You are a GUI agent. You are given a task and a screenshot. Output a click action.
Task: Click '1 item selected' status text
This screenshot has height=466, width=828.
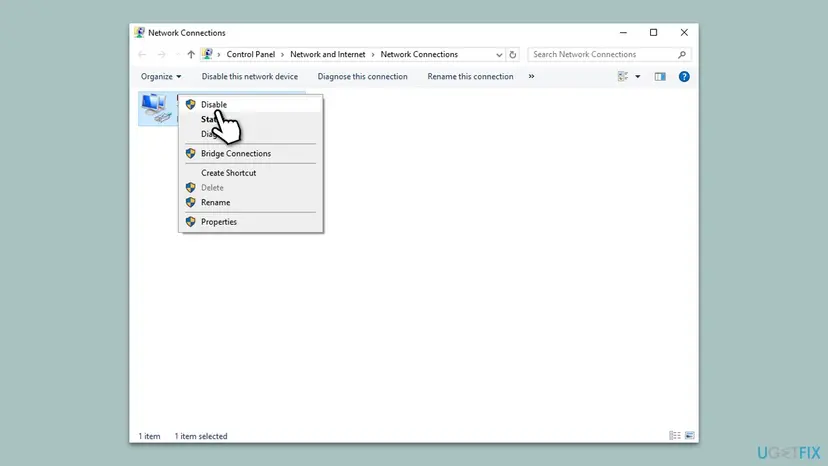tap(201, 436)
